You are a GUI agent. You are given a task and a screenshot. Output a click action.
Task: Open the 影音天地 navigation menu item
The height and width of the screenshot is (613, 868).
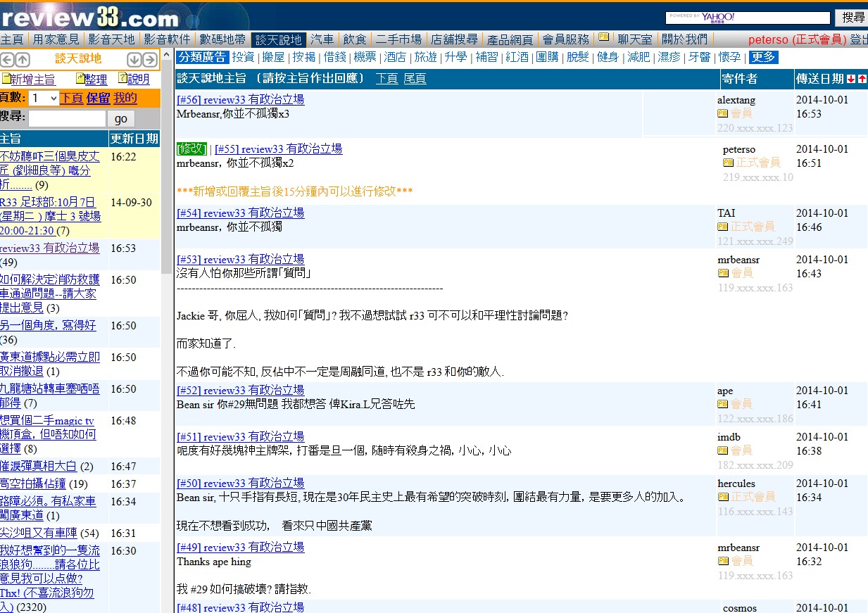(111, 39)
